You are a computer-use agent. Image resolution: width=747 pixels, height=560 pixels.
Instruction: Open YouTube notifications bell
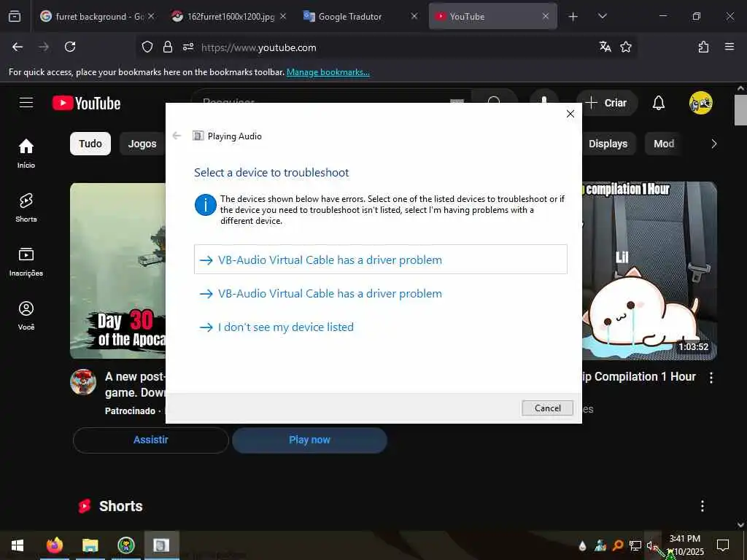659,103
